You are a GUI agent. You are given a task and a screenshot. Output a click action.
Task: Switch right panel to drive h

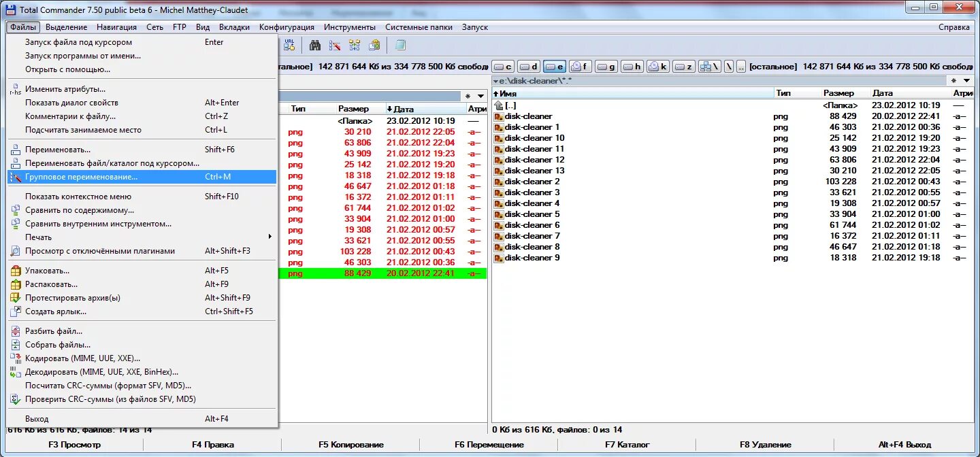click(x=632, y=66)
